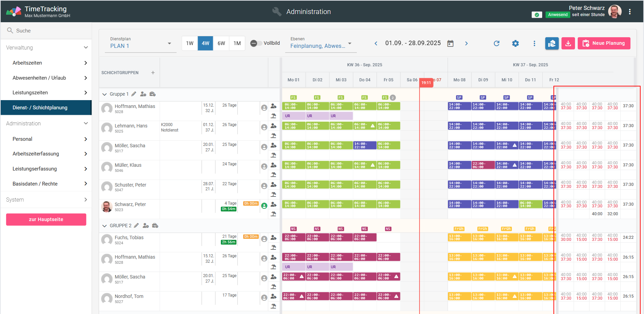Click the zur Hauptseite button
This screenshot has width=644, height=314.
pyautogui.click(x=46, y=219)
